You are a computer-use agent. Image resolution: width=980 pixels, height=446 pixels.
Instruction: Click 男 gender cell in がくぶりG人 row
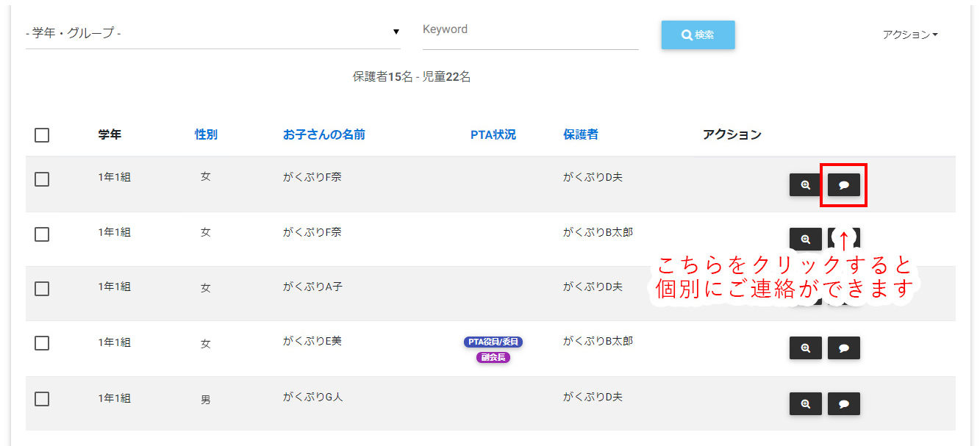[206, 400]
